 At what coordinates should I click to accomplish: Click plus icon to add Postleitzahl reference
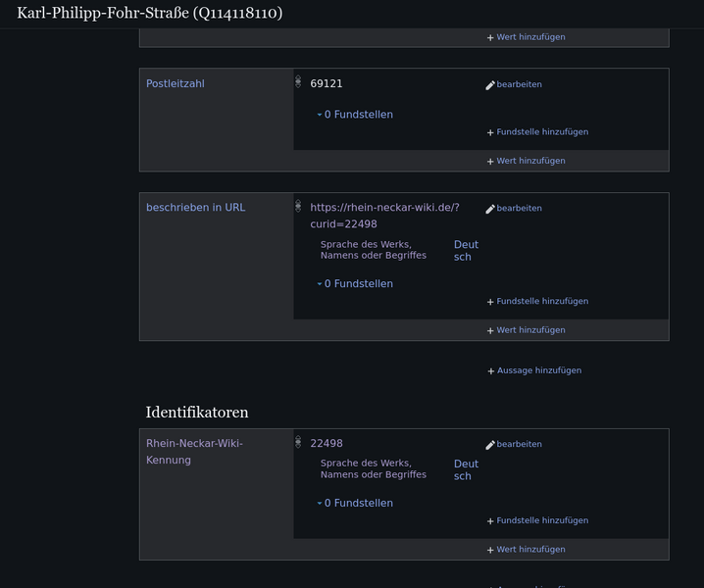click(490, 132)
